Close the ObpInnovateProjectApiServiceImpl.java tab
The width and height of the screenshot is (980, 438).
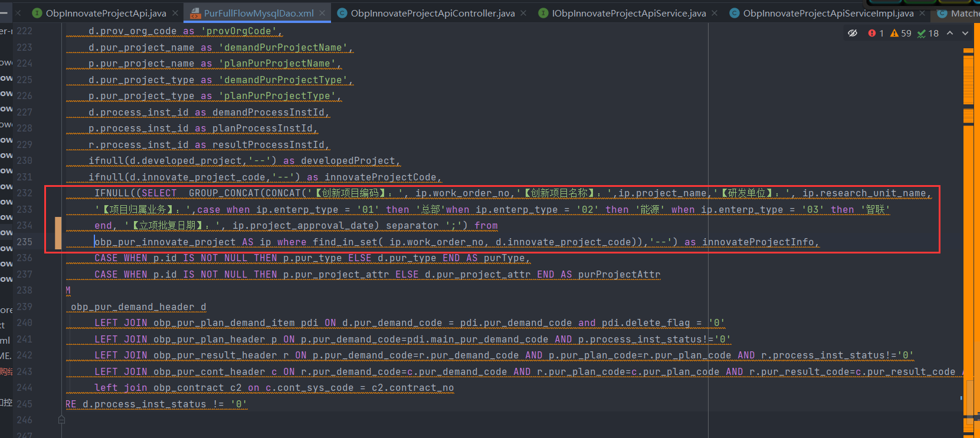[x=922, y=13]
